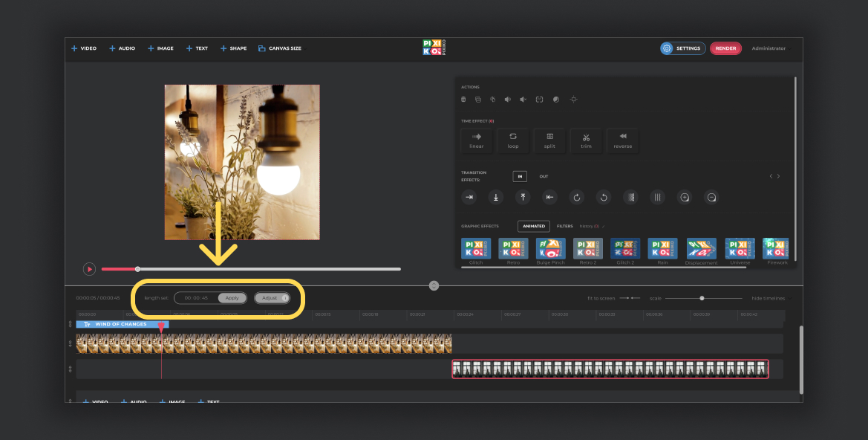The image size is (868, 440).
Task: Apply the length set value
Action: point(232,298)
